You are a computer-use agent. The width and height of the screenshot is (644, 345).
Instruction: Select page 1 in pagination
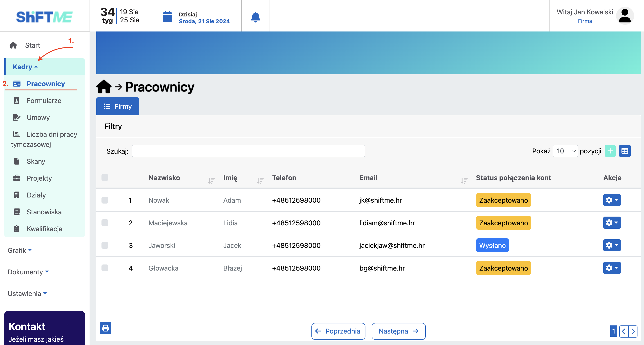[x=613, y=331]
